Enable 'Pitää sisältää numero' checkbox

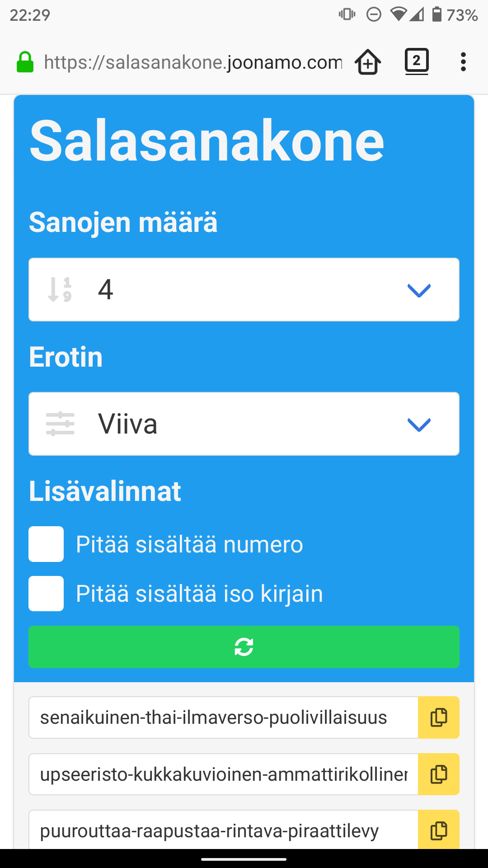pos(46,544)
